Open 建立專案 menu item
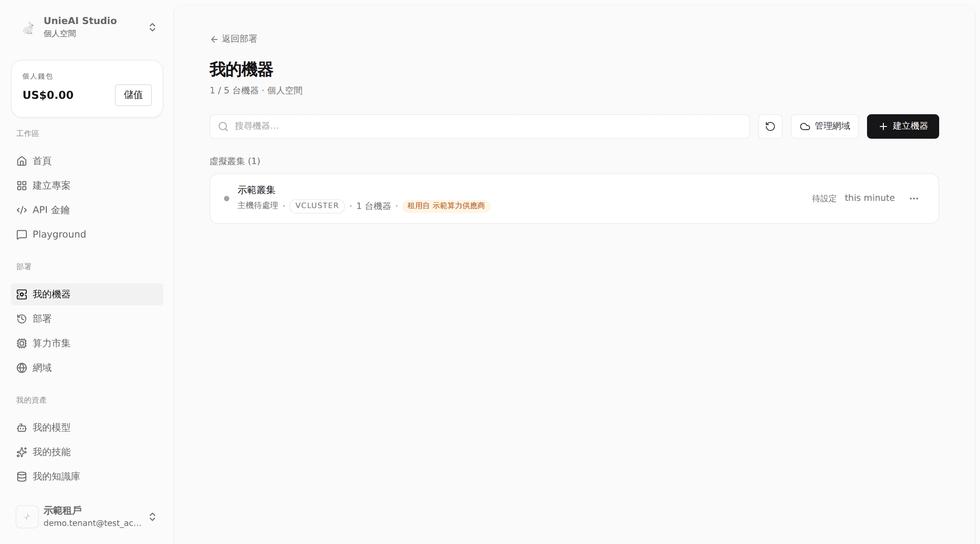Viewport: 980px width, 544px height. point(87,185)
